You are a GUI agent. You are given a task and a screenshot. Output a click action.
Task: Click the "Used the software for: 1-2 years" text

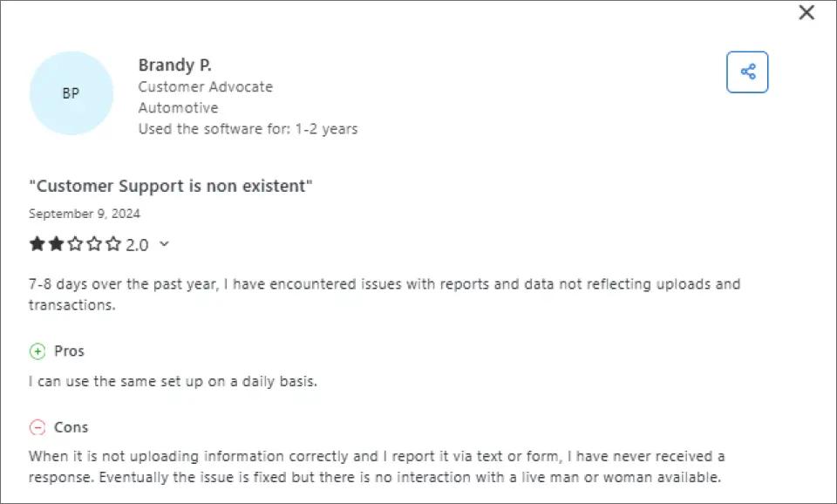tap(248, 129)
